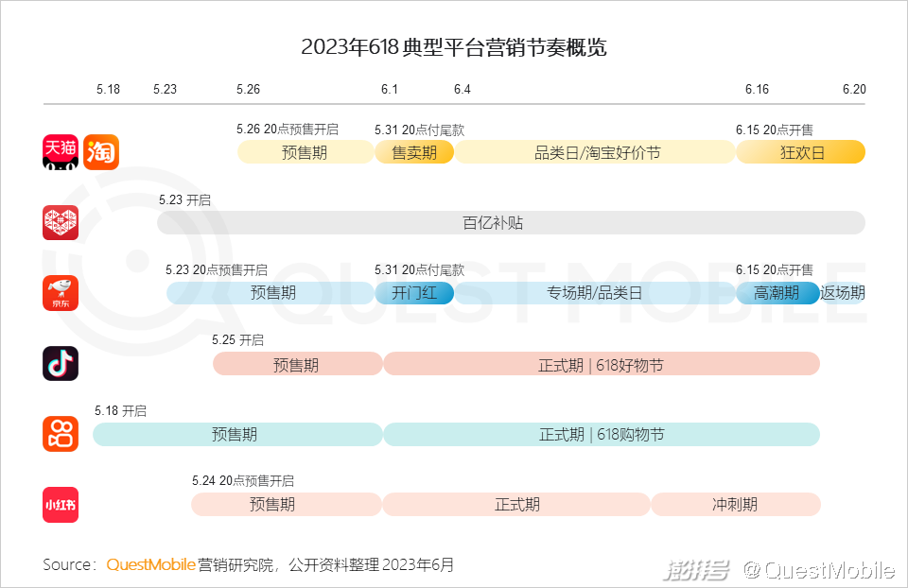Select the 5.23 date marker
This screenshot has width=908, height=588.
(x=165, y=89)
